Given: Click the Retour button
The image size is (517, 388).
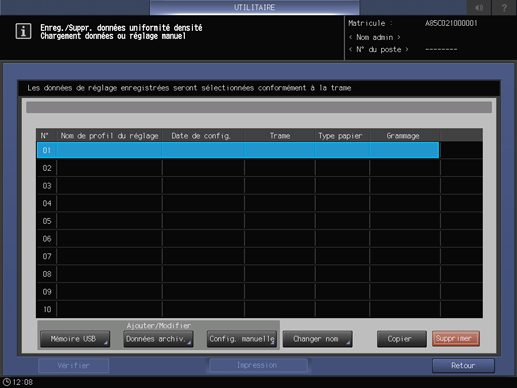Looking at the screenshot, I should (463, 366).
